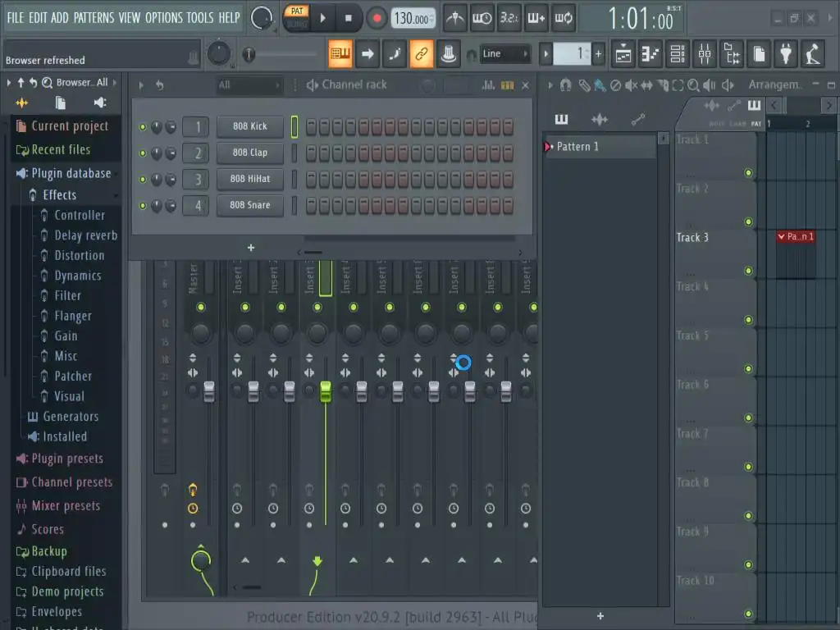Toggle the playlist snap magnet icon

pos(566,85)
